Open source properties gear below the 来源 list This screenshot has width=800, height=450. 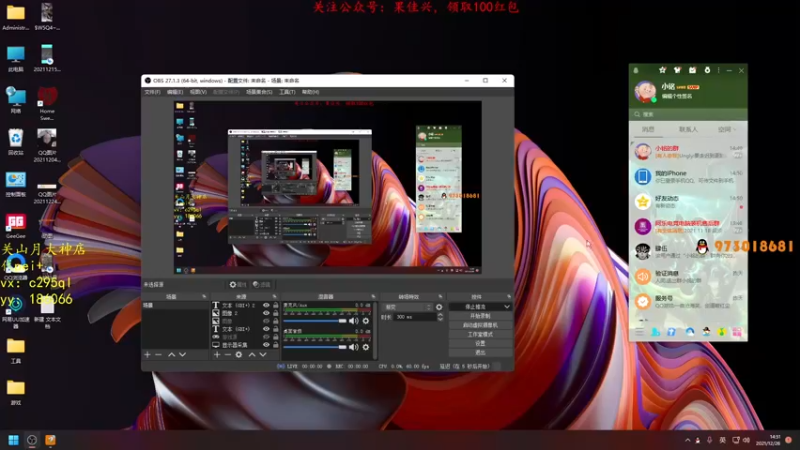239,355
